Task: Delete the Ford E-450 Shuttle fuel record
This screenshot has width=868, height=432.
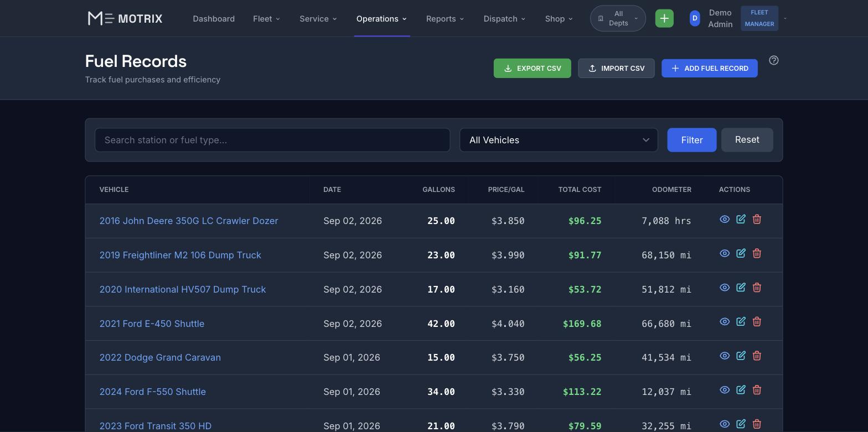Action: (x=757, y=322)
